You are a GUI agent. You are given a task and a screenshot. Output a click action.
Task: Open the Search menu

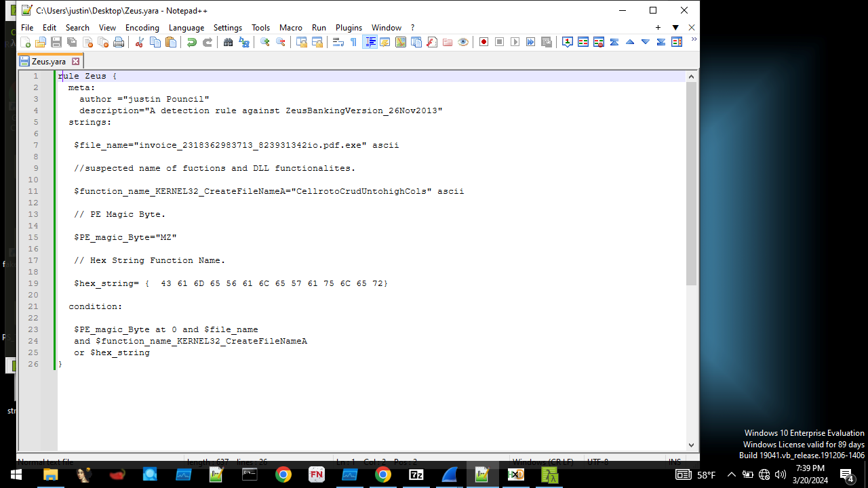[x=77, y=28]
